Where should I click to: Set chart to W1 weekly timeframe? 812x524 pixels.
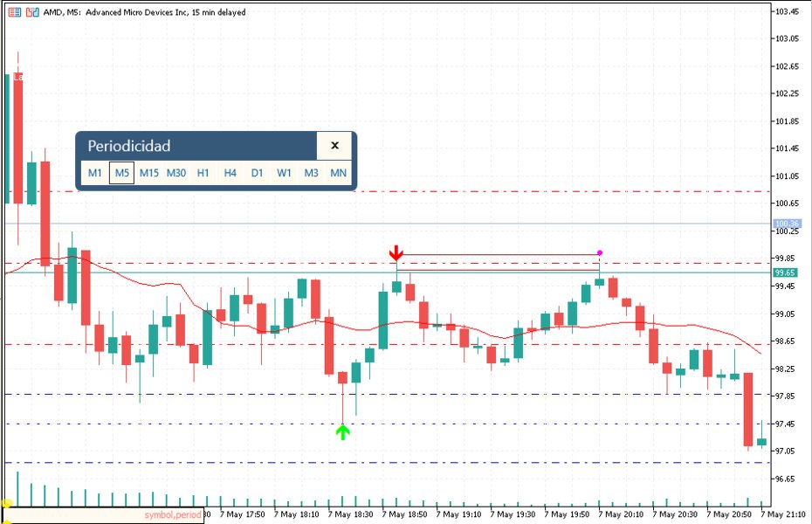click(284, 173)
